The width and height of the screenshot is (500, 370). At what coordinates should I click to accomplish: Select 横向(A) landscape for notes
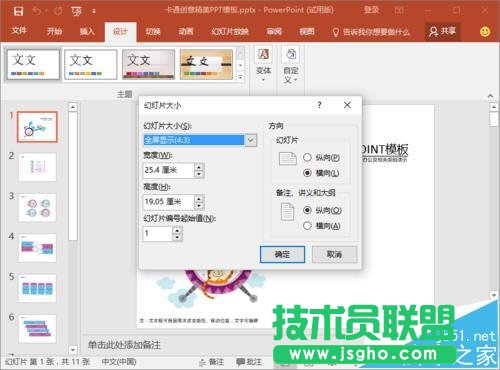307,226
